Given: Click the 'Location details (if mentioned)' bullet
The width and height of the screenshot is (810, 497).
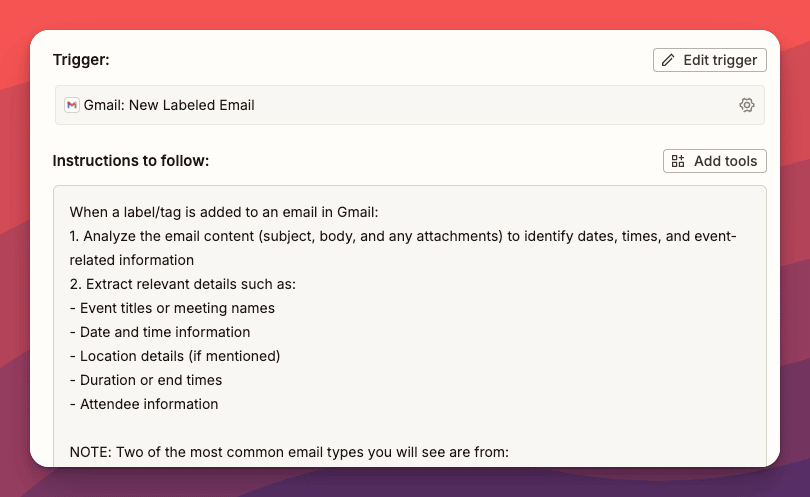Looking at the screenshot, I should point(175,356).
